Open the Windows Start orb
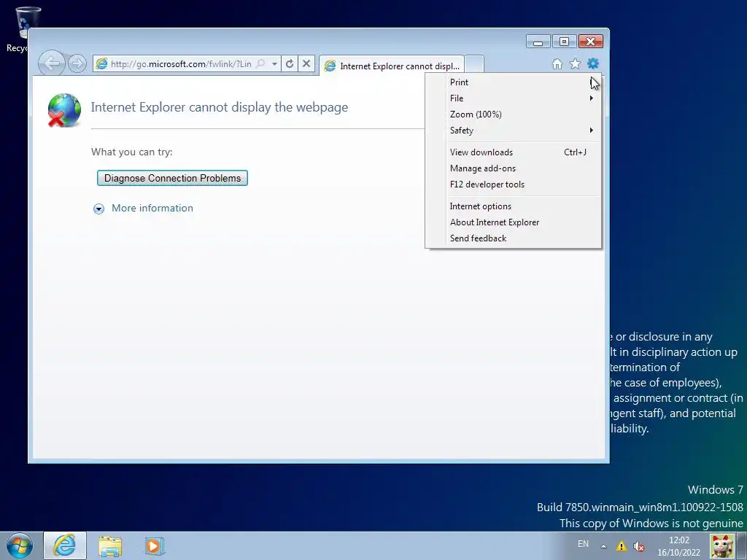This screenshot has height=560, width=747. [x=20, y=545]
